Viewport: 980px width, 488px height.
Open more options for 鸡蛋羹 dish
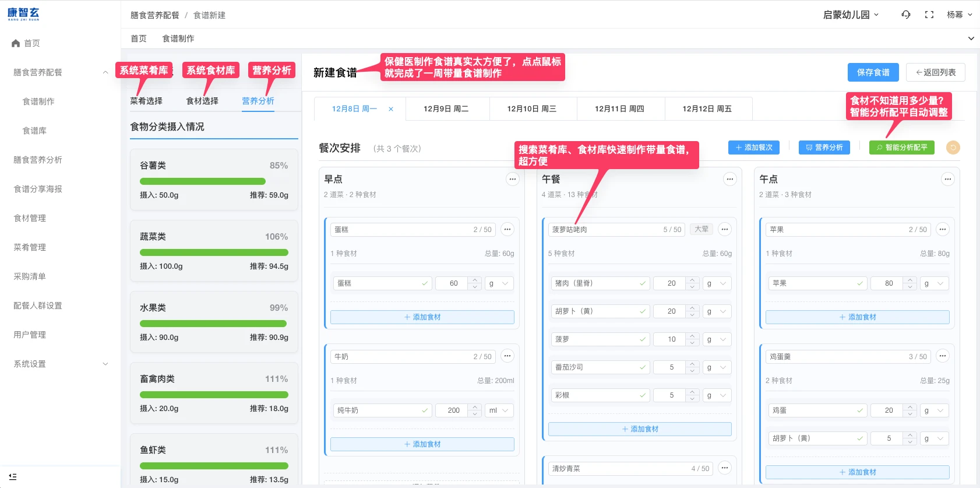(942, 356)
